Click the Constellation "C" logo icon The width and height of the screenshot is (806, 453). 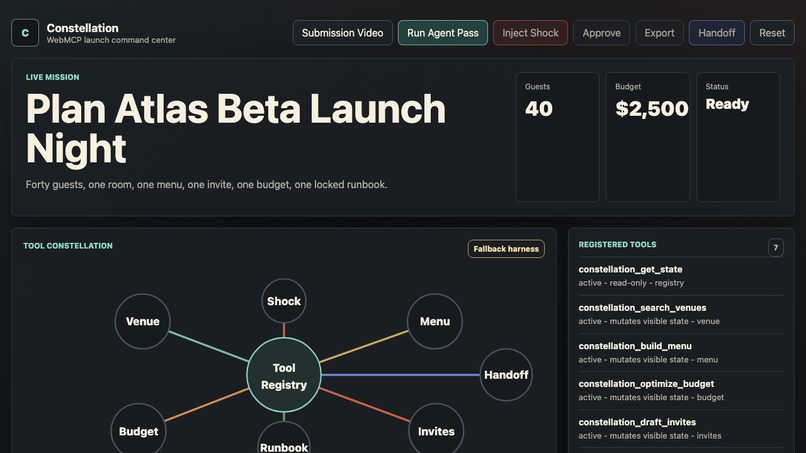(25, 33)
